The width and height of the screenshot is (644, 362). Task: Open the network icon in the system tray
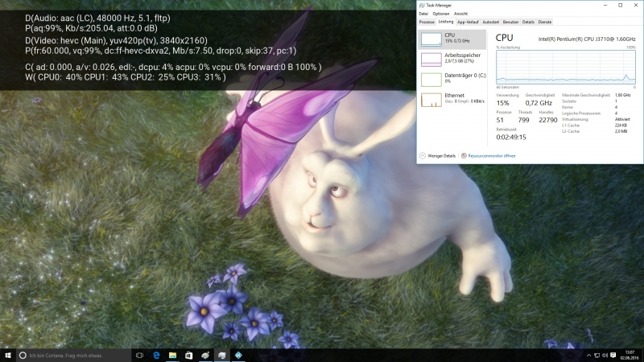pyautogui.click(x=597, y=356)
